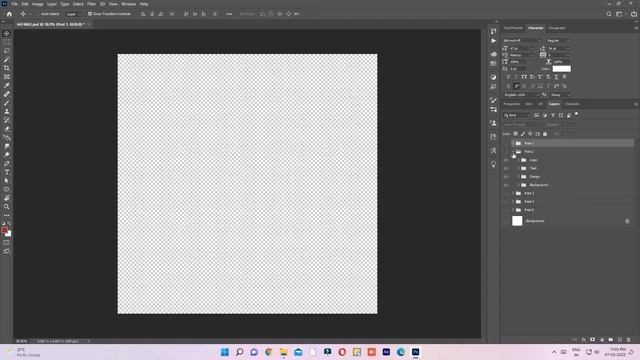
Task: Hide the Text group via eye icon
Action: click(506, 169)
